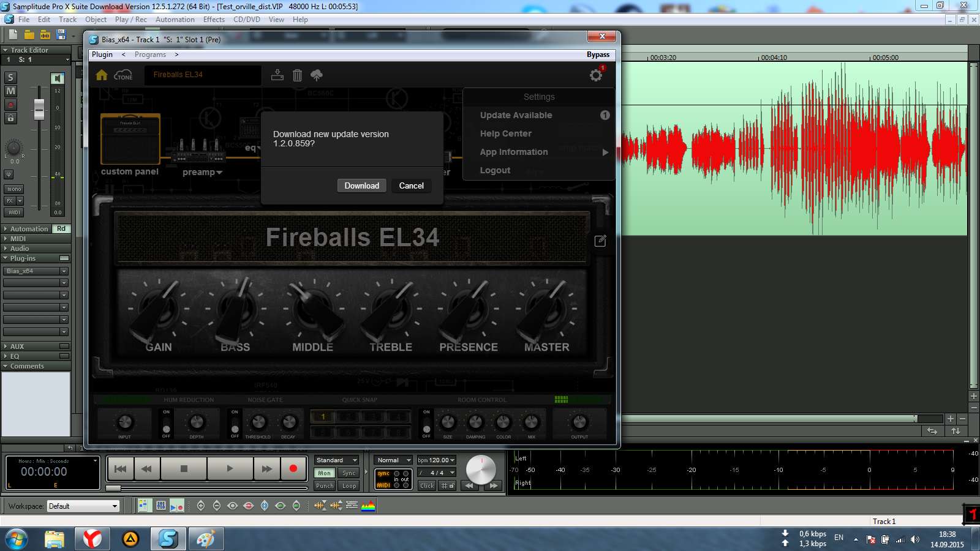Open the mixer view toolbar icon
980x551 pixels.
click(x=161, y=506)
